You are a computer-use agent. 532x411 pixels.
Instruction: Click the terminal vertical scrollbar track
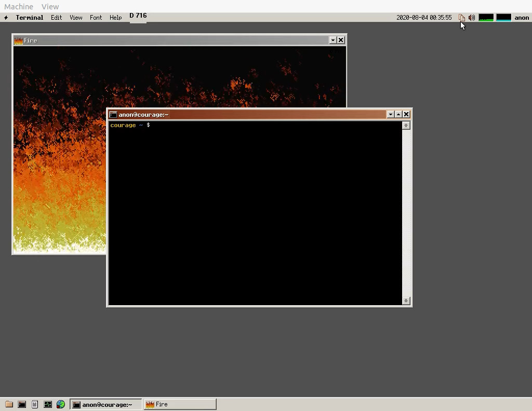click(x=406, y=213)
